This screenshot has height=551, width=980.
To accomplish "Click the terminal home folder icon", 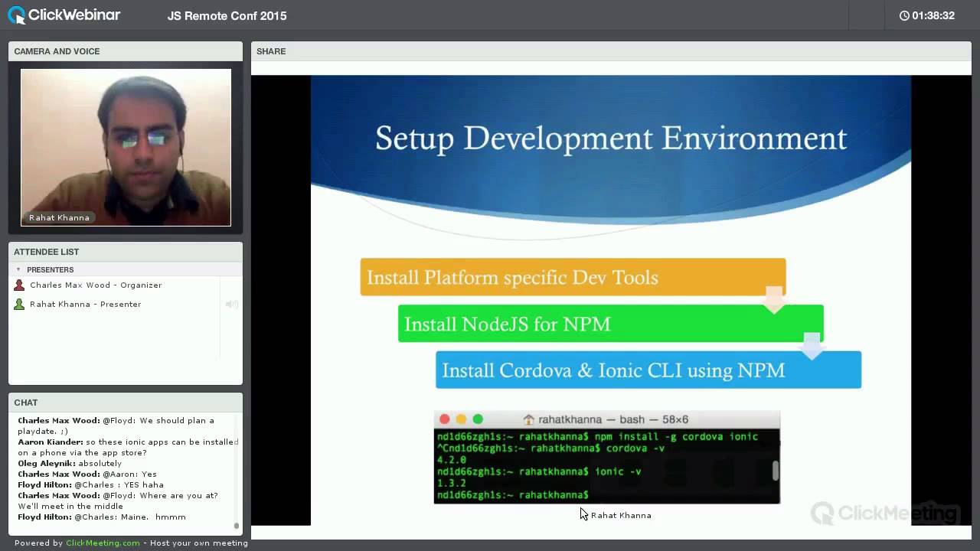I will coord(528,419).
